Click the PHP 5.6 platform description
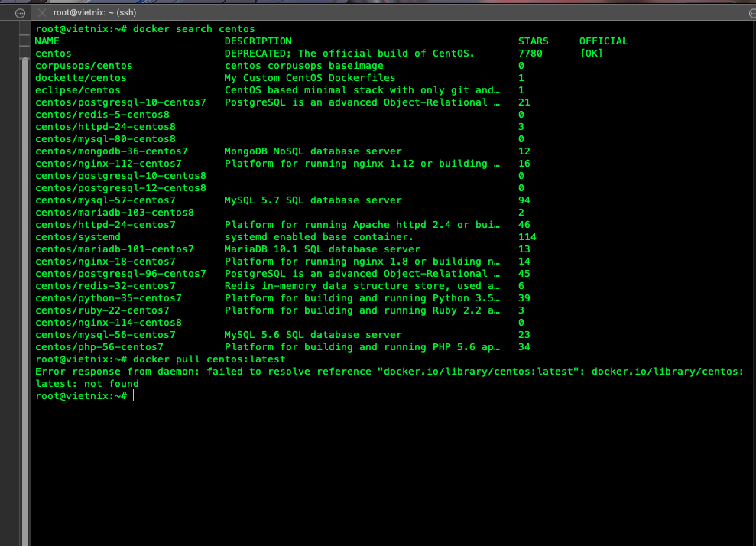This screenshot has height=546, width=756. (x=362, y=347)
